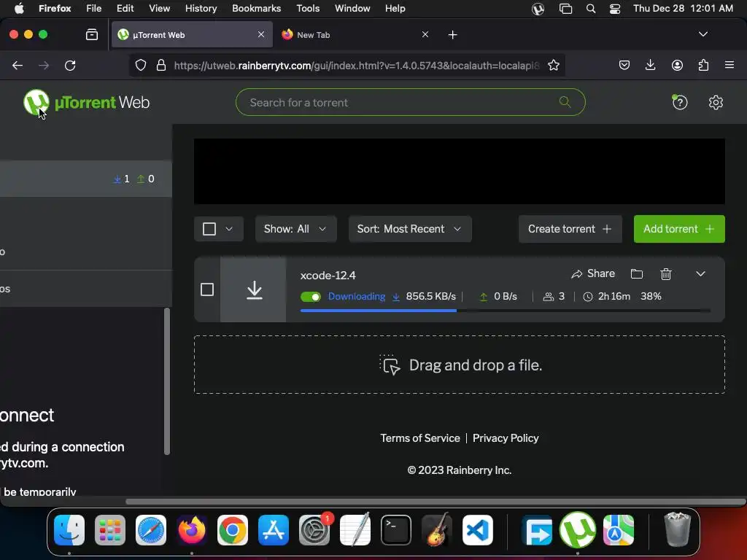This screenshot has width=747, height=560.
Task: Open the History menu
Action: [201, 9]
